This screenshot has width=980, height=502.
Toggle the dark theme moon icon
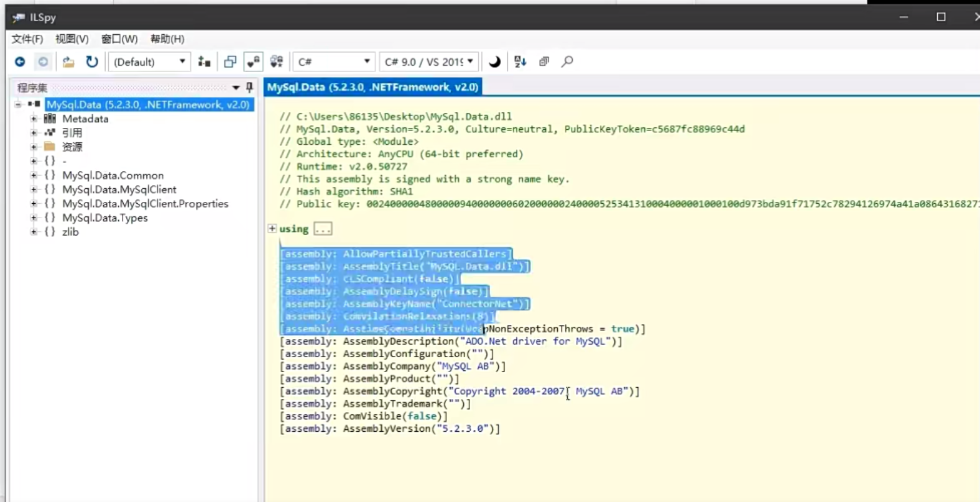coord(494,62)
